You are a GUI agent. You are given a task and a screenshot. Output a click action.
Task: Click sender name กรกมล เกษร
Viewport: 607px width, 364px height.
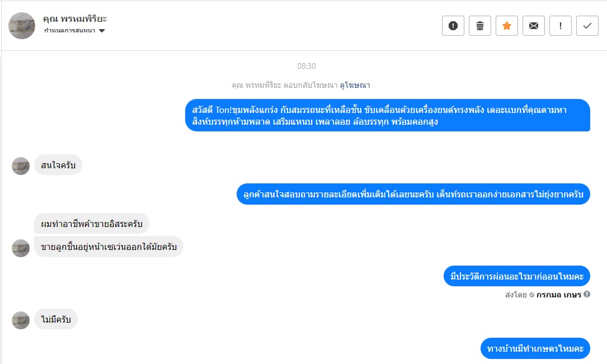(559, 295)
